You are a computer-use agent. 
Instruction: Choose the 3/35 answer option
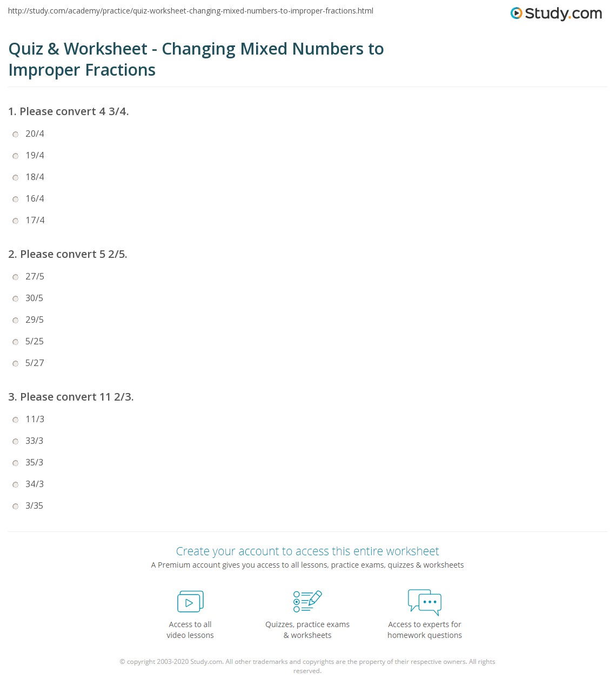[16, 507]
